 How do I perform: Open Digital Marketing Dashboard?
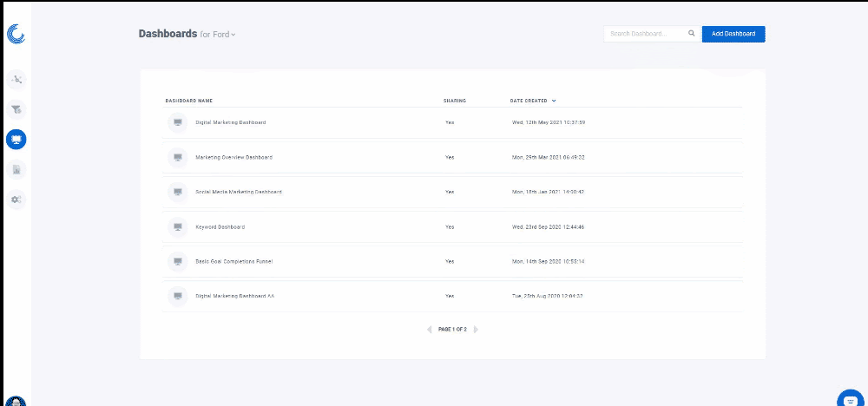click(x=230, y=122)
